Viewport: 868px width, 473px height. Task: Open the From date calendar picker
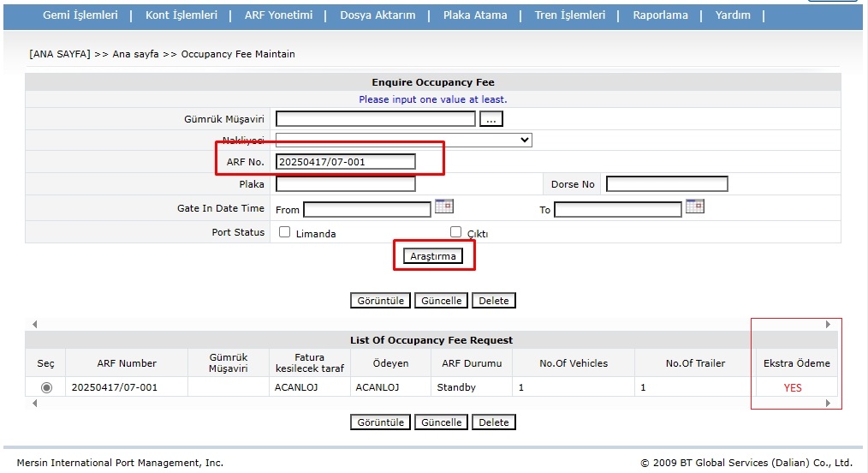(x=443, y=207)
